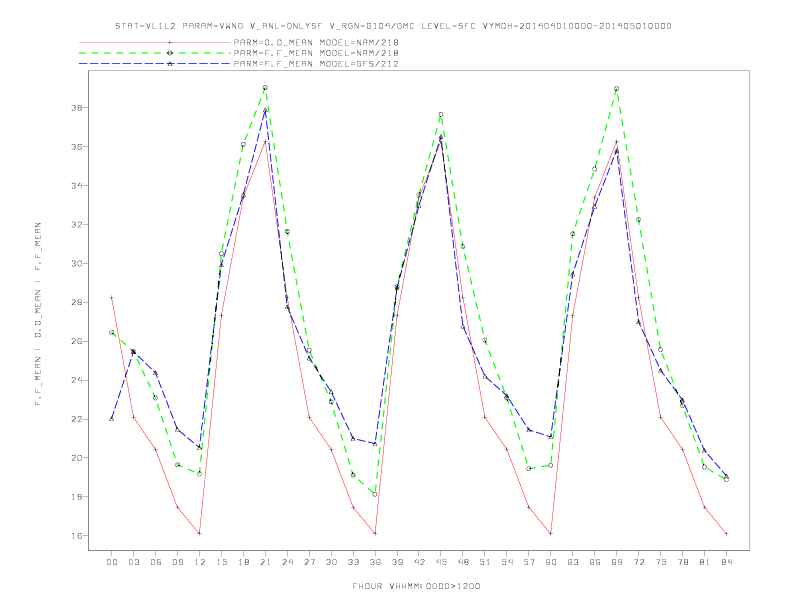Click x-axis tick label 00
The width and height of the screenshot is (792, 612).
(x=112, y=562)
